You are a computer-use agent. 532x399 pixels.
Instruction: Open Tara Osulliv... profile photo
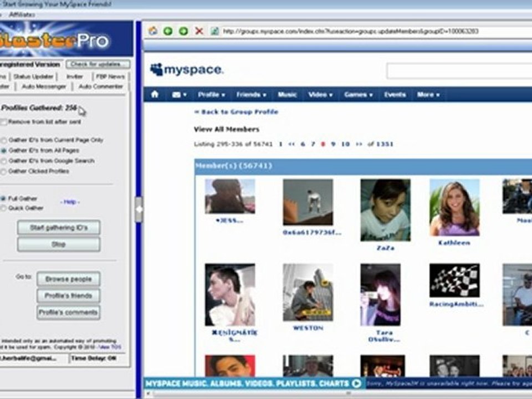tap(380, 295)
